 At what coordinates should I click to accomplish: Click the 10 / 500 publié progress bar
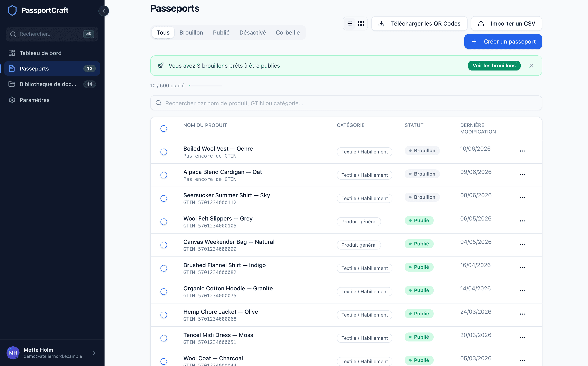206,85
